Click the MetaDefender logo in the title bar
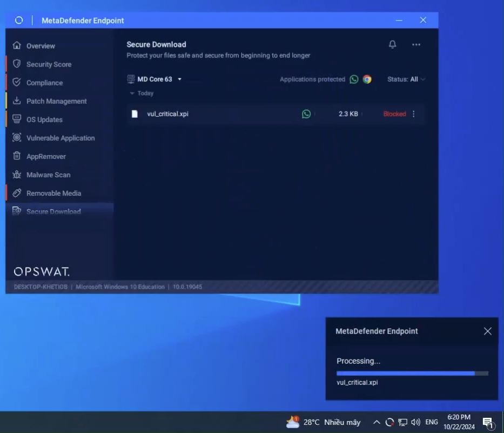Image resolution: width=504 pixels, height=433 pixels. (x=19, y=20)
